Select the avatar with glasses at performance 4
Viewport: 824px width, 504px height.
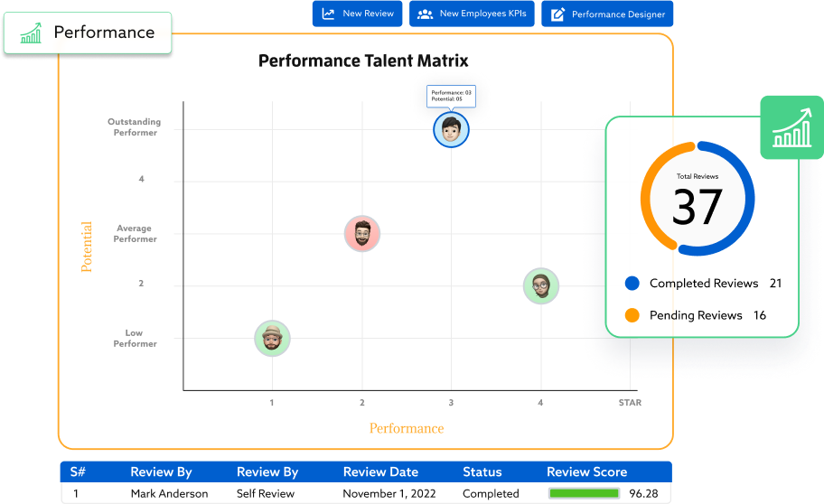point(541,286)
